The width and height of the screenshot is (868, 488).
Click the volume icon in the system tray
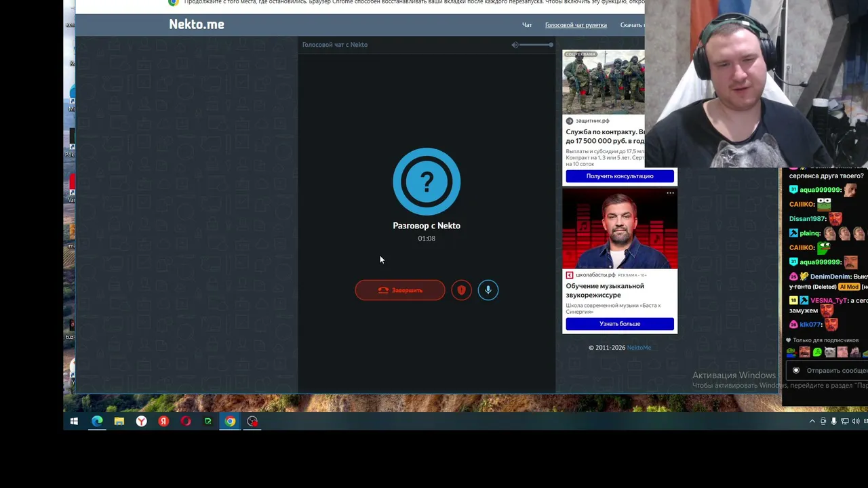856,422
